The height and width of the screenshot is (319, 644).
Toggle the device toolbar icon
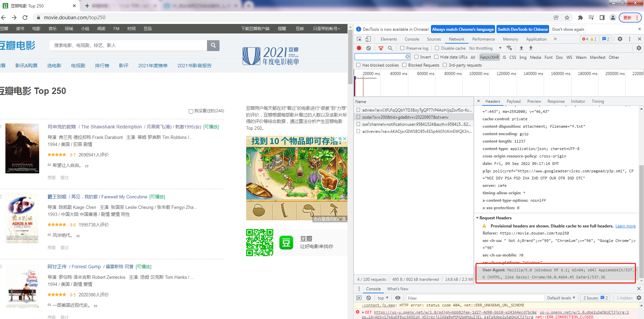click(368, 39)
